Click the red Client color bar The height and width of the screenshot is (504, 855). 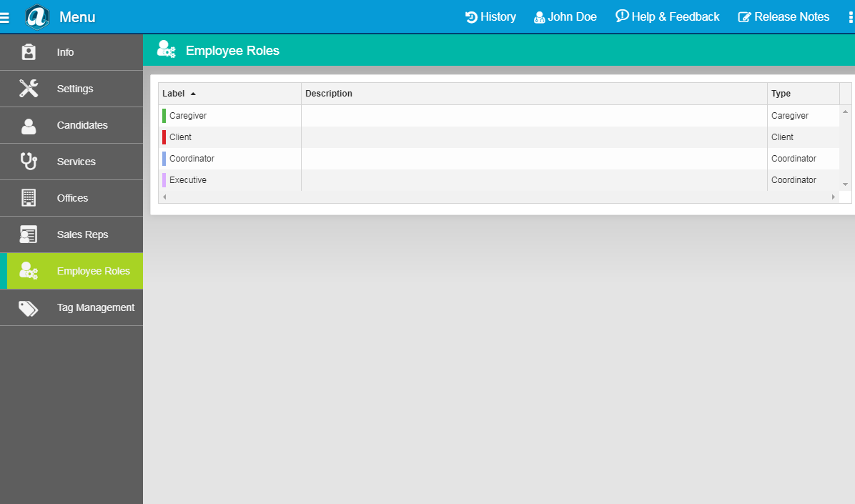164,137
